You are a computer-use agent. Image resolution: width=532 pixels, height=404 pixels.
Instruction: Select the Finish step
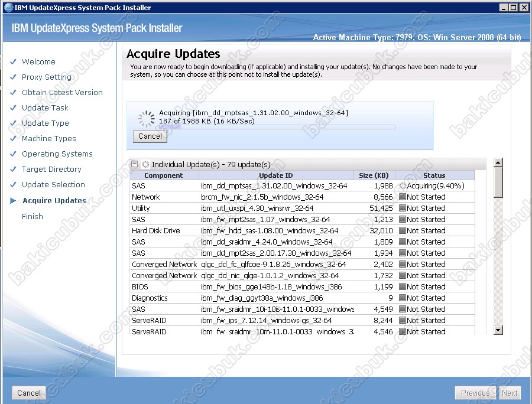coord(33,216)
